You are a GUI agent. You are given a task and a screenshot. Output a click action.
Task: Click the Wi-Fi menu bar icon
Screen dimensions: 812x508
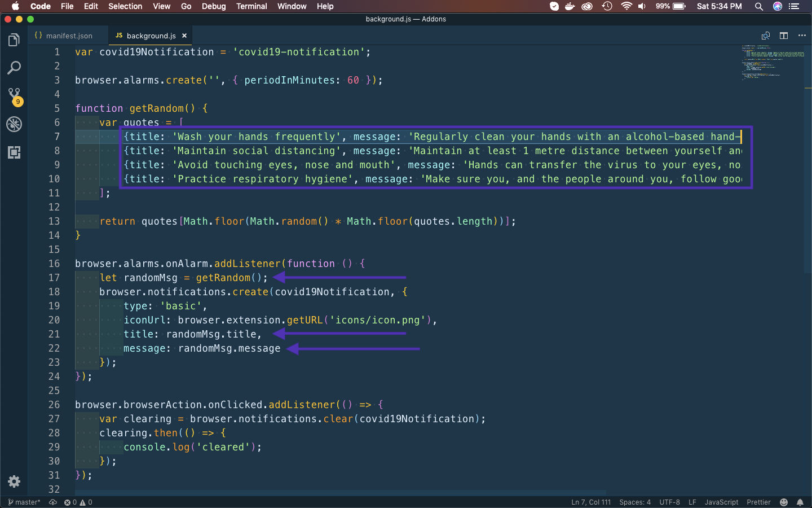click(x=626, y=6)
